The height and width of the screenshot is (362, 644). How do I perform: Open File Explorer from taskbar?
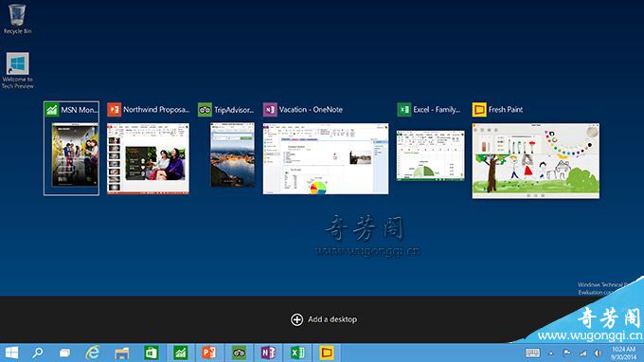tap(121, 353)
